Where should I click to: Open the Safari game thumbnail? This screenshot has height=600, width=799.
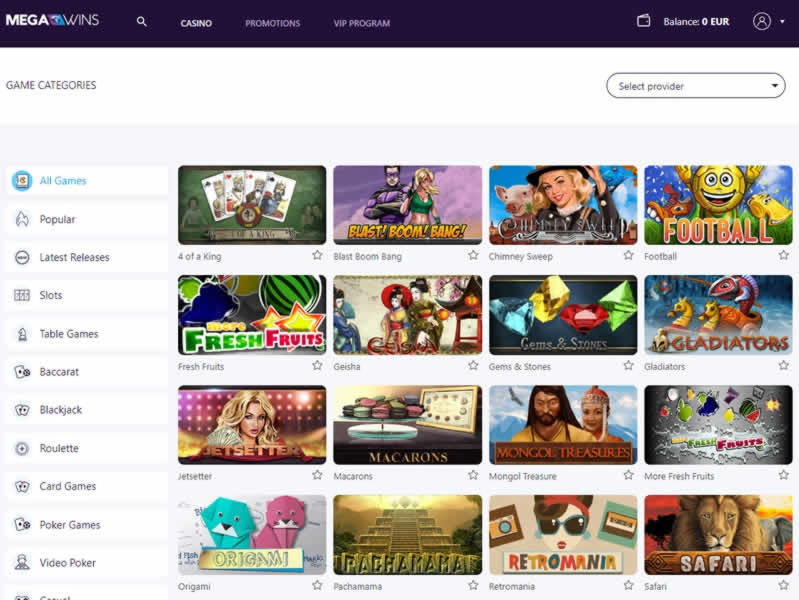click(718, 535)
